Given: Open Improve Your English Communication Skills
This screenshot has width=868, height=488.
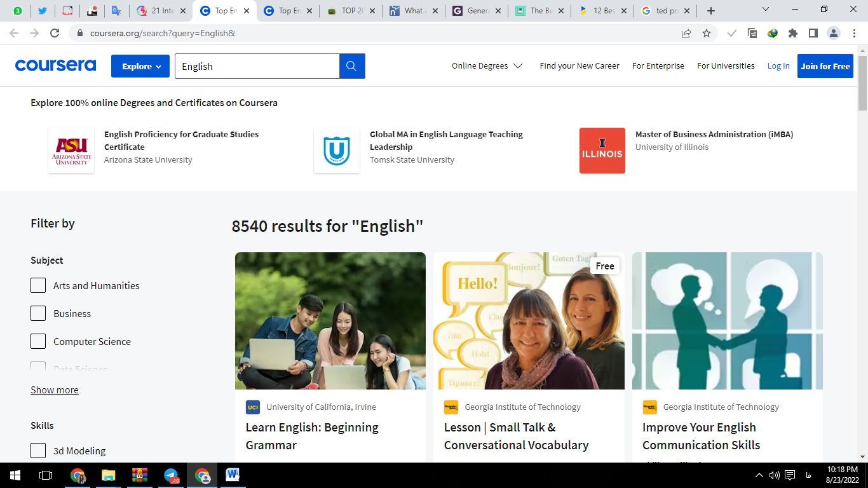Looking at the screenshot, I should [702, 436].
